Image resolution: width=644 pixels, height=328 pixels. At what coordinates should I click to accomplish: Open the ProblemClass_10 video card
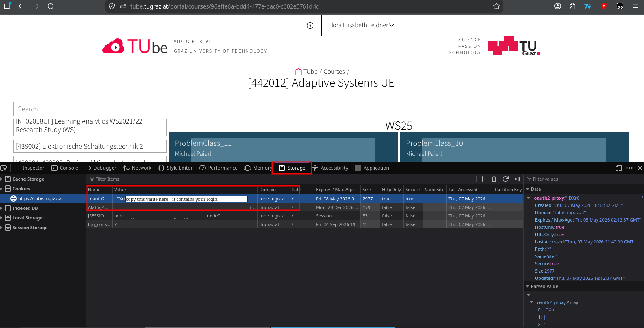[x=514, y=147]
